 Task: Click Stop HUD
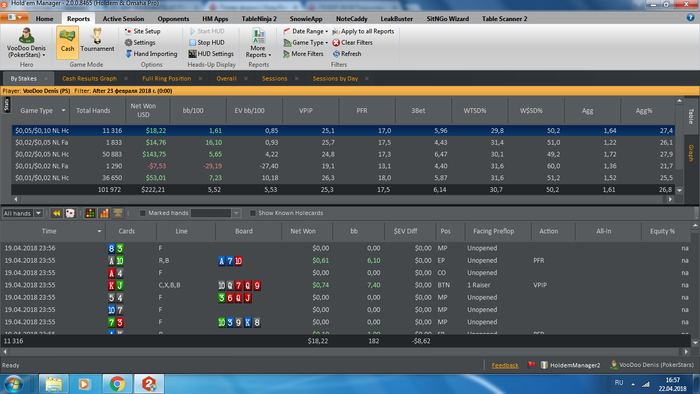coord(207,42)
